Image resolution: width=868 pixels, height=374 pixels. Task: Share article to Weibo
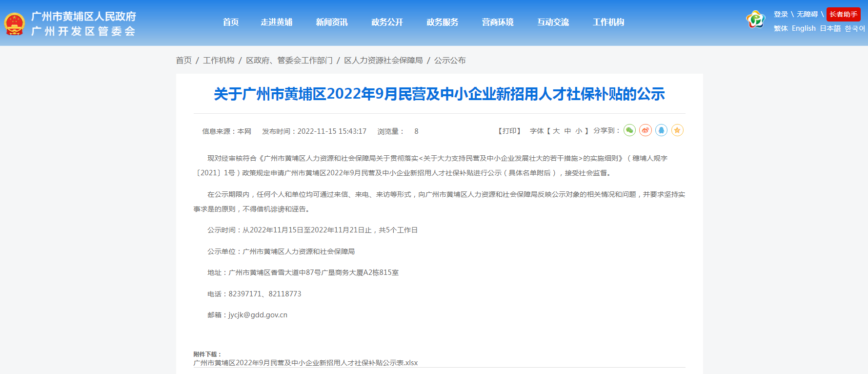[646, 130]
